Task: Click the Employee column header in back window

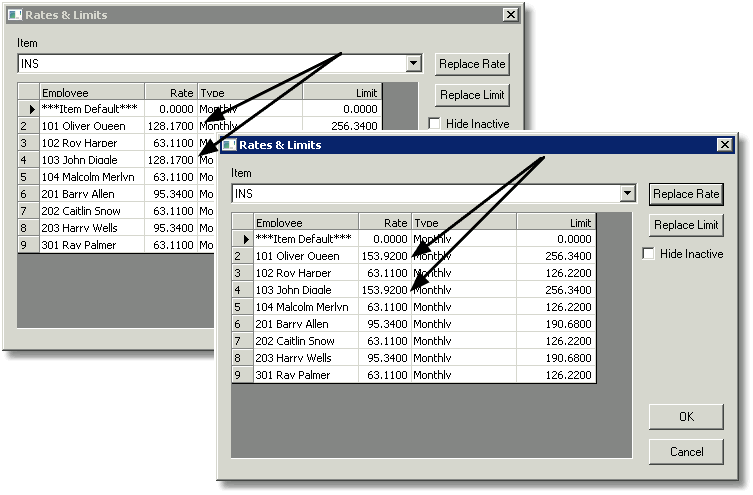Action: click(x=92, y=92)
